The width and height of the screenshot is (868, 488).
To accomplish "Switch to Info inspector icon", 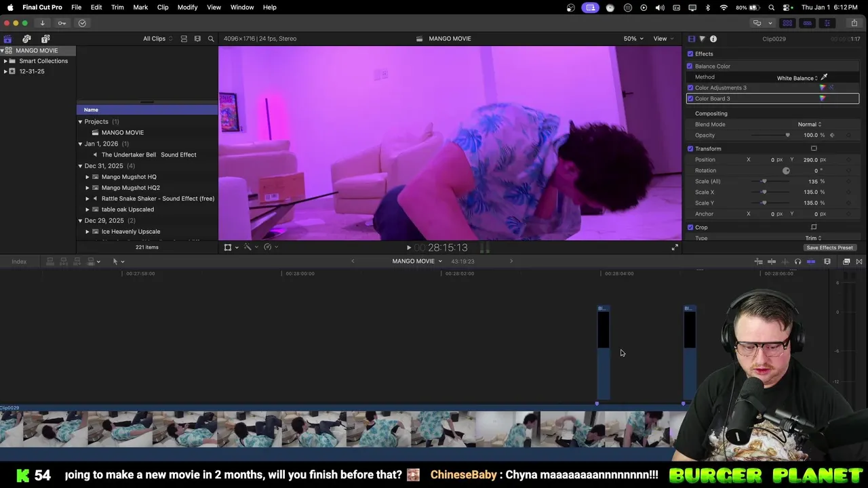I will click(x=713, y=39).
